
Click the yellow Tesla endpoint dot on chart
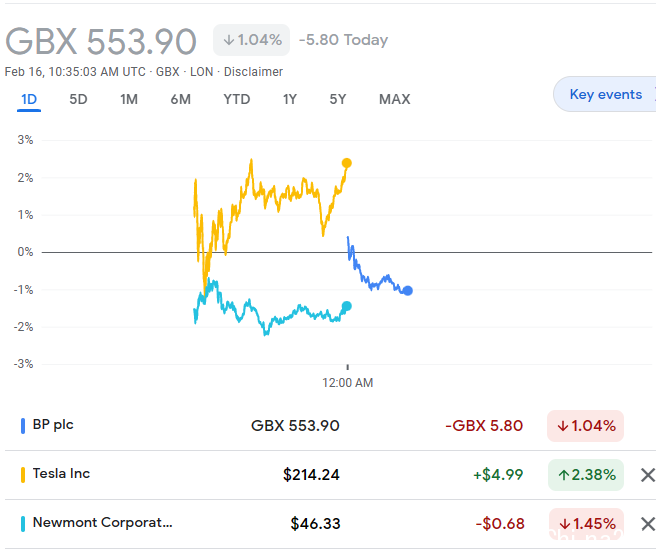(347, 163)
